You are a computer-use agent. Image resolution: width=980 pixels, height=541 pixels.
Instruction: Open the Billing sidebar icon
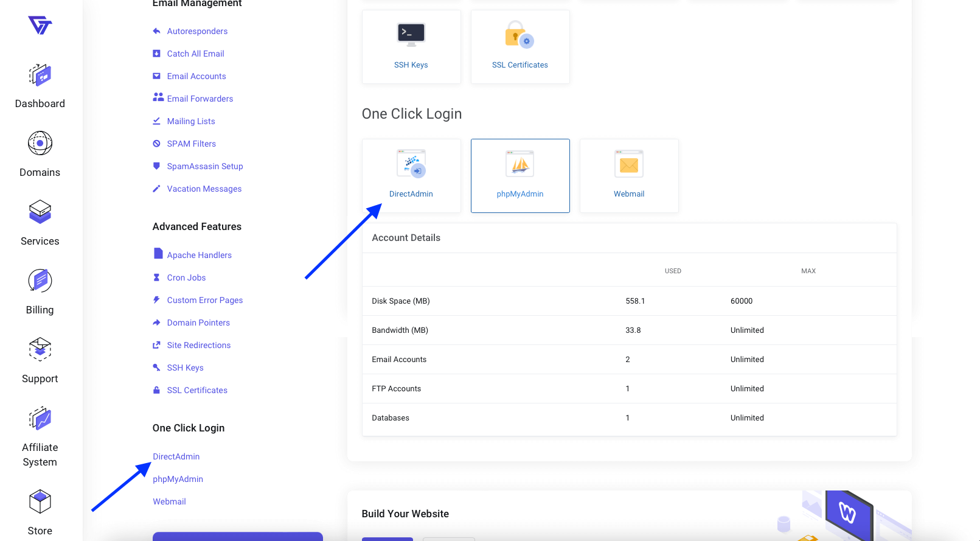[x=40, y=281]
